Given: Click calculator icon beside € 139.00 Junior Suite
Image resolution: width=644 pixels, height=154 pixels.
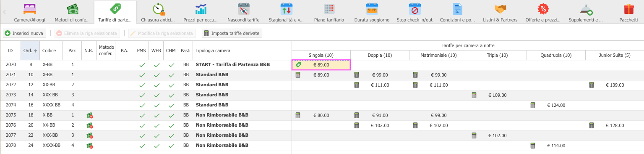Looking at the screenshot, I should click(592, 85).
